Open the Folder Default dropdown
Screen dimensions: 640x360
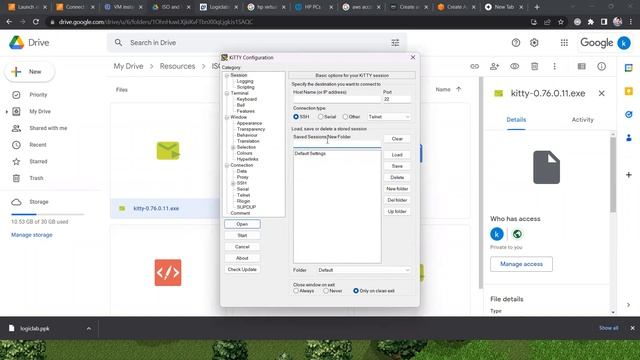(x=364, y=270)
